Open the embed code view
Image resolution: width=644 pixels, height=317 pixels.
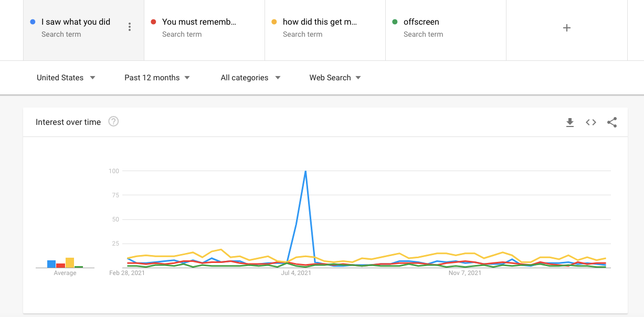(591, 122)
